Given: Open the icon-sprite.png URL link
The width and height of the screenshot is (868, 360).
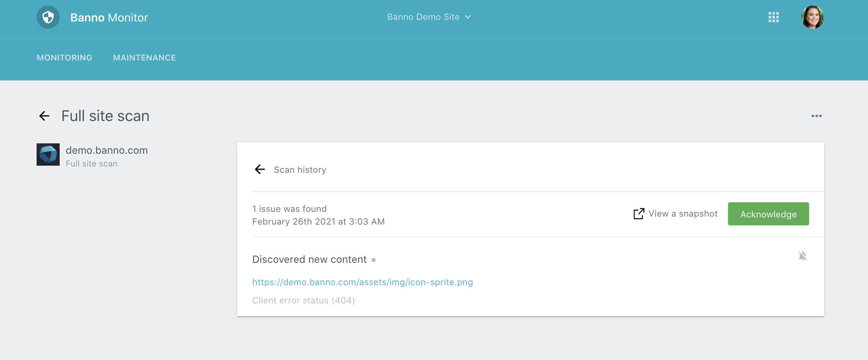Looking at the screenshot, I should pyautogui.click(x=362, y=282).
